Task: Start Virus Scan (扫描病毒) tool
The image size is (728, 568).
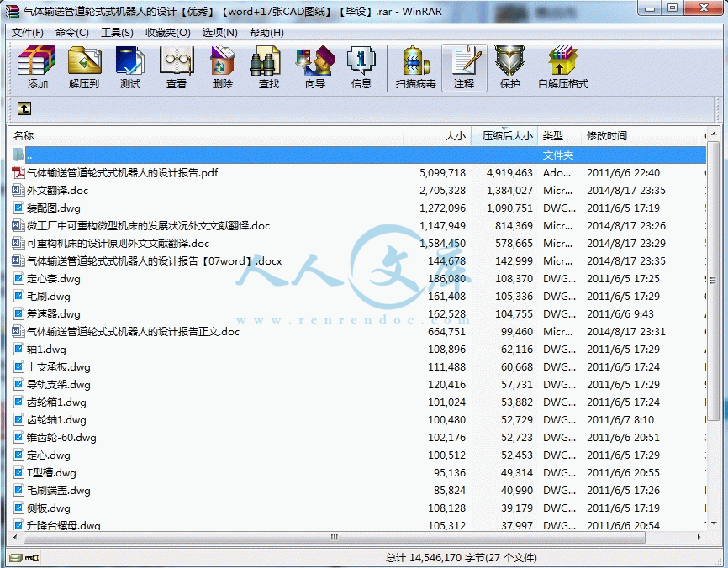Action: click(x=415, y=68)
